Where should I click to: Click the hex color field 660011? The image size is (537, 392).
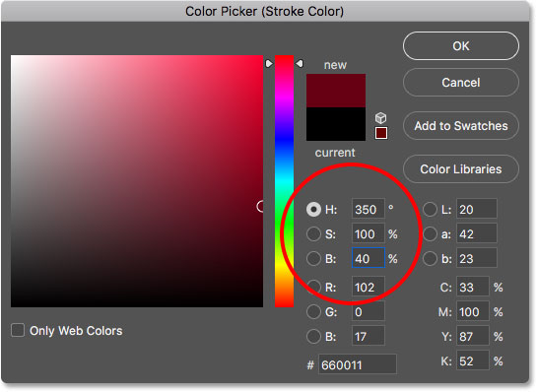(358, 363)
